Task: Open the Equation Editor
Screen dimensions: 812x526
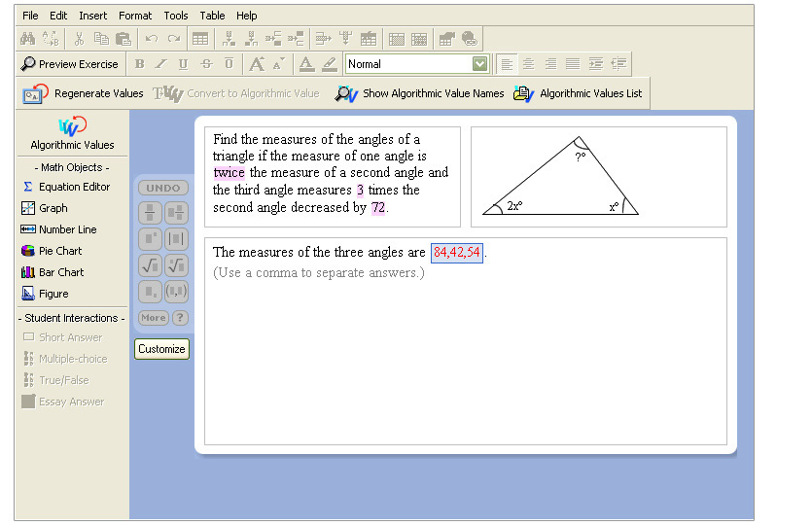Action: pyautogui.click(x=66, y=187)
